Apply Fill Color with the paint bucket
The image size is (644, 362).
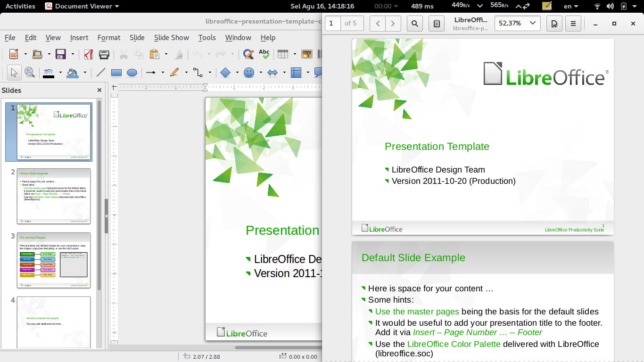72,73
